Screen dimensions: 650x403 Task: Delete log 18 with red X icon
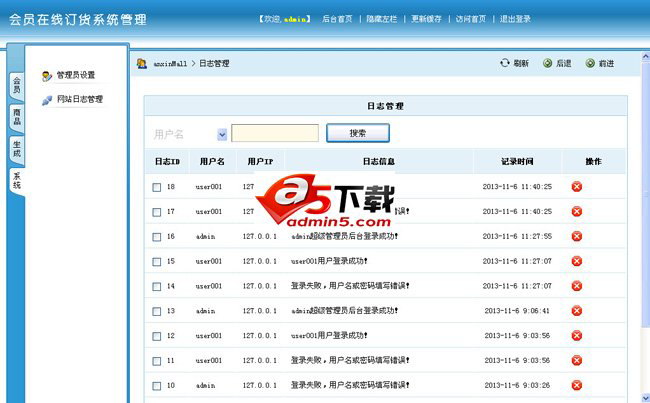(577, 187)
